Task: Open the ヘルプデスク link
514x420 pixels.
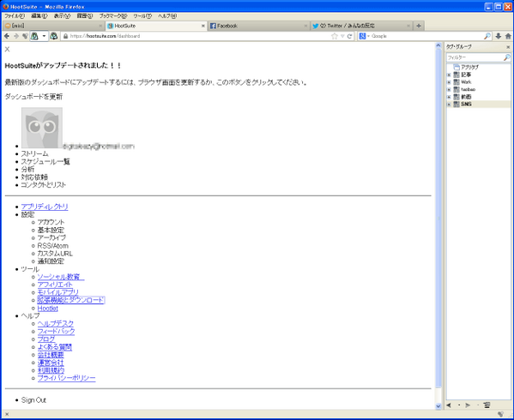Action: [56, 324]
